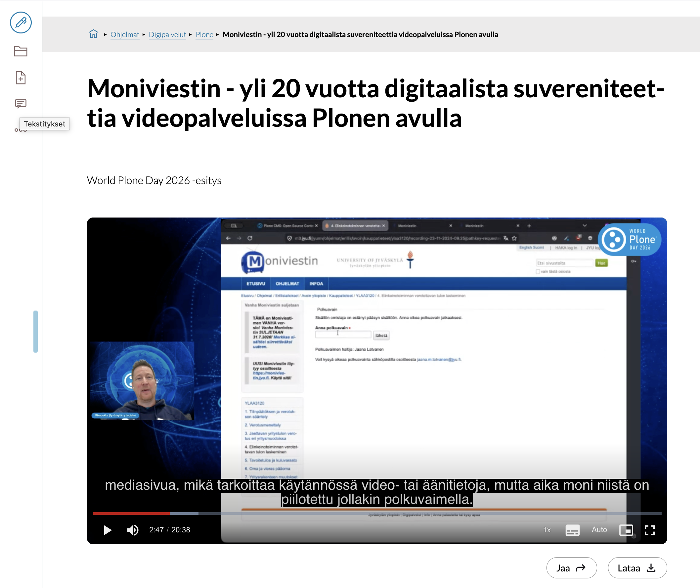Open the Plone breadcrumb link
The height and width of the screenshot is (588, 700).
click(x=204, y=34)
